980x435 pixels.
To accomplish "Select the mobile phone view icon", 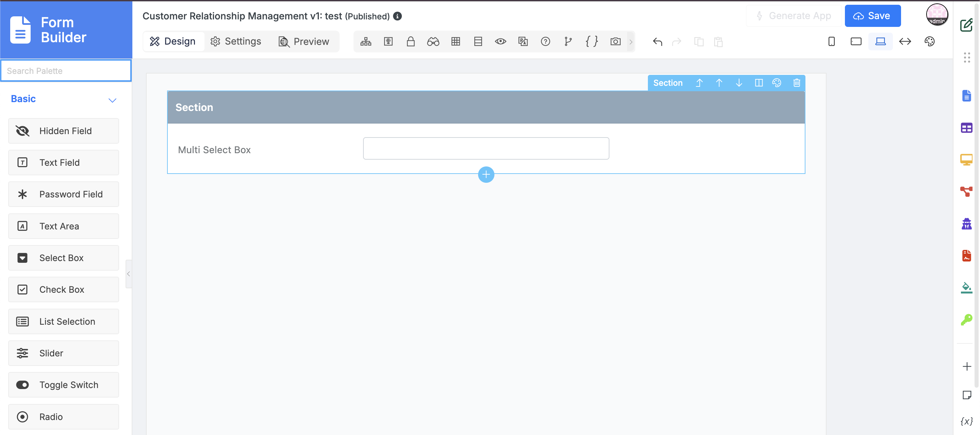I will pos(832,42).
